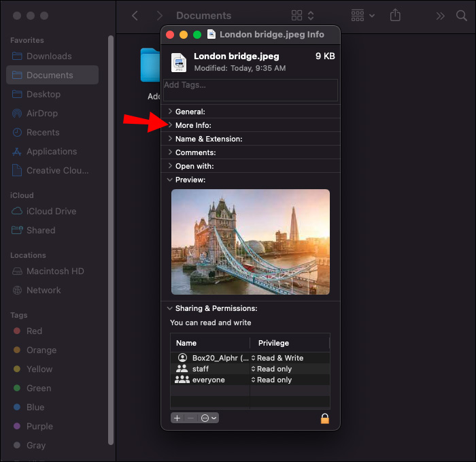Select the Red tag in the sidebar

coord(34,331)
